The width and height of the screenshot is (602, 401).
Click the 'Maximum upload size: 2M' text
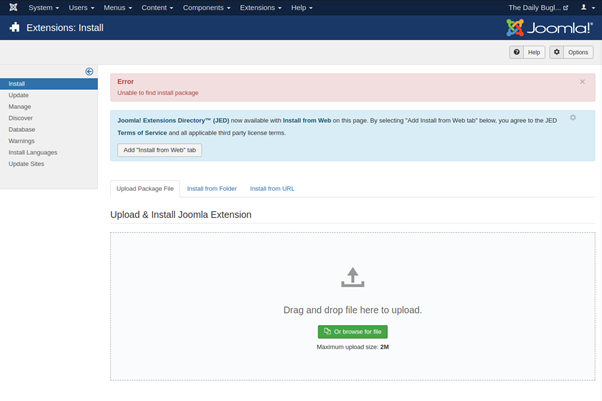click(352, 347)
